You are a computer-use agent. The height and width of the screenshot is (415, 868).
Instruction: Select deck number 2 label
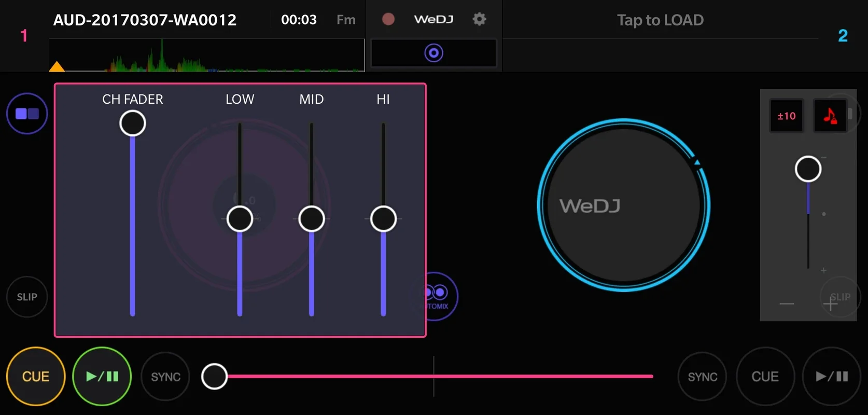pyautogui.click(x=843, y=35)
